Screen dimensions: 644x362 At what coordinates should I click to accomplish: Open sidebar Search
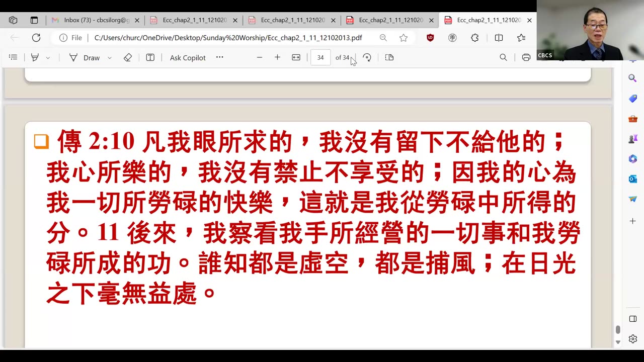coord(633,78)
